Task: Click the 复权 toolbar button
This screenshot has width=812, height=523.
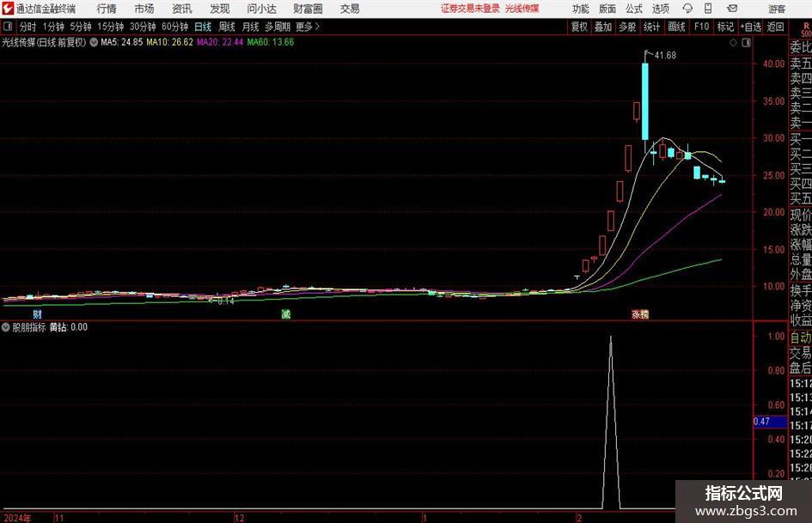Action: (x=579, y=27)
